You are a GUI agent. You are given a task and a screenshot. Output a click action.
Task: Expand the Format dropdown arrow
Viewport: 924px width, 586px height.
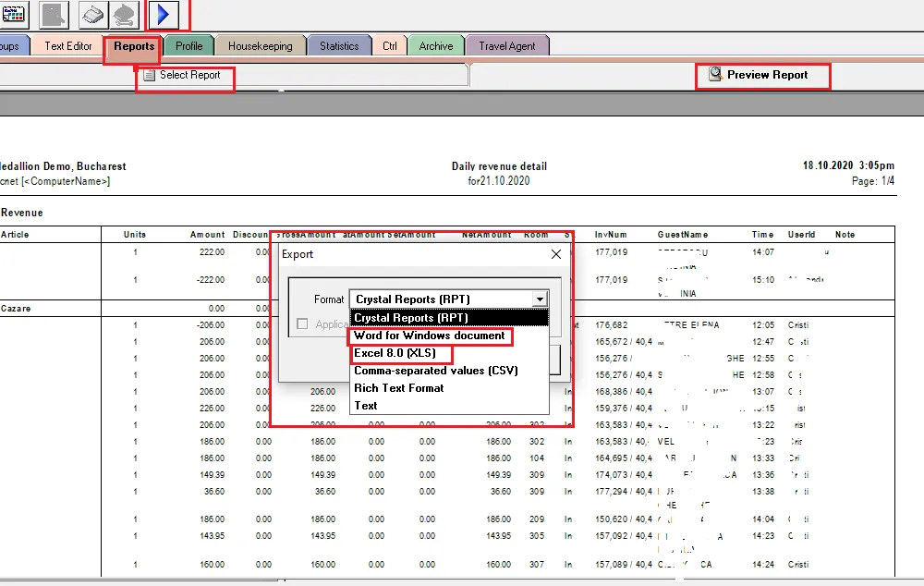[x=540, y=299]
